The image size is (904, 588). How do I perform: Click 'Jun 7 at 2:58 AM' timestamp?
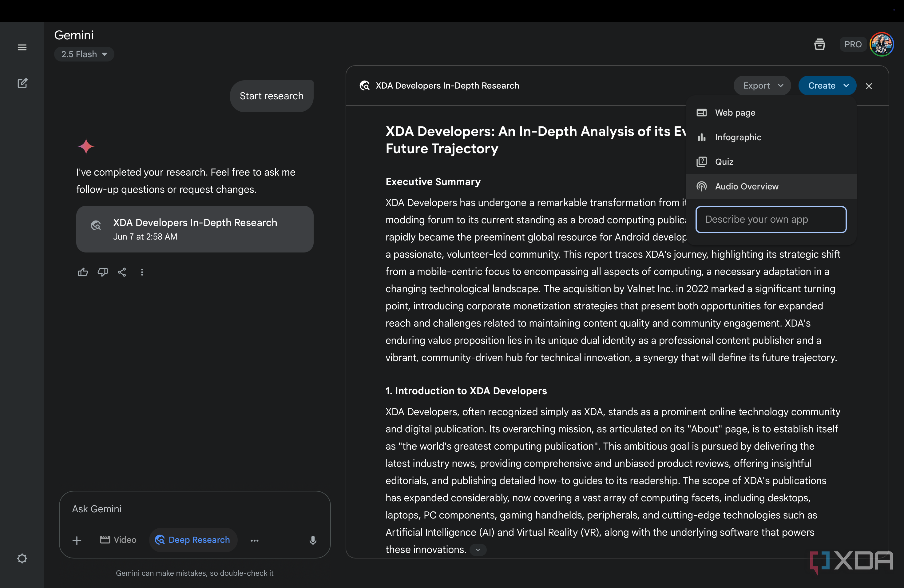tap(145, 236)
